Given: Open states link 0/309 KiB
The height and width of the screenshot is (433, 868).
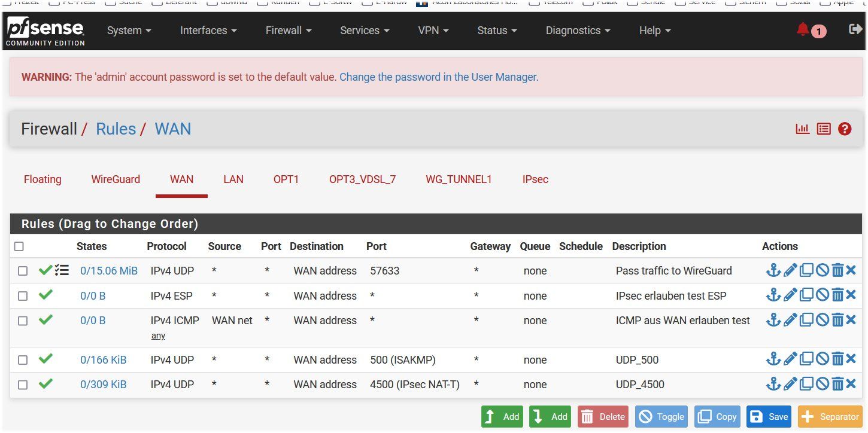Looking at the screenshot, I should [104, 385].
